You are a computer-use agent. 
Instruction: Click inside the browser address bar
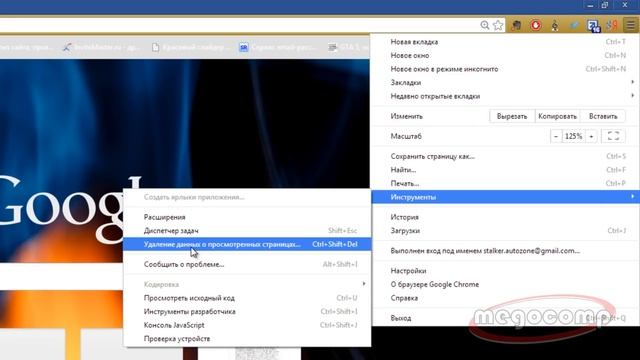239,25
